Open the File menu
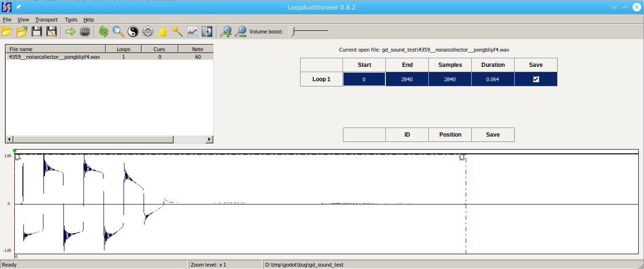Screen dimensions: 644x269 [7, 20]
